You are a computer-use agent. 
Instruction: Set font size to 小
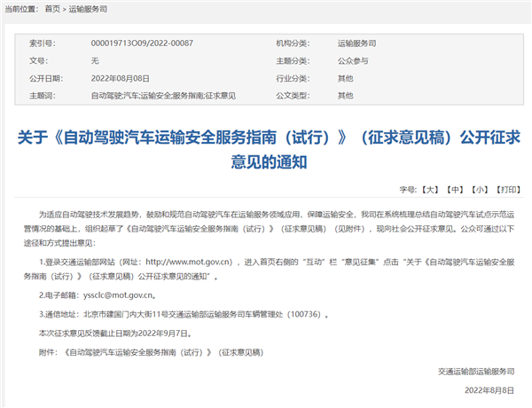point(480,190)
